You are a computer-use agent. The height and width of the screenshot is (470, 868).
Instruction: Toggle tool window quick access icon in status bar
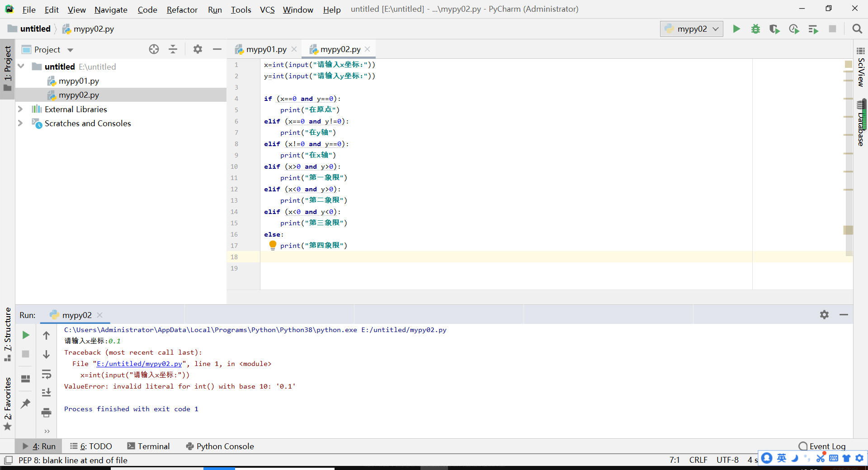(x=8, y=460)
